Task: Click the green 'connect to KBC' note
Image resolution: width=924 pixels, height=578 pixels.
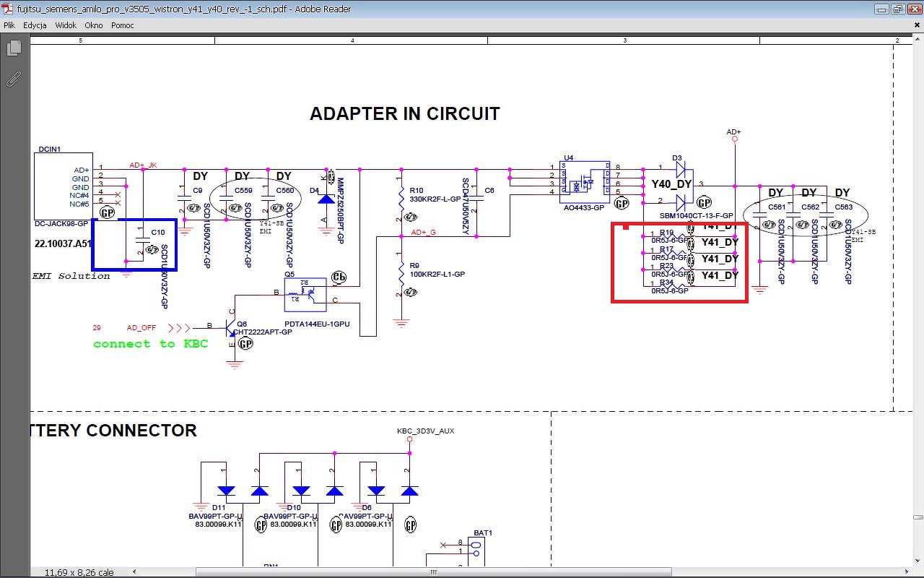Action: coord(151,344)
